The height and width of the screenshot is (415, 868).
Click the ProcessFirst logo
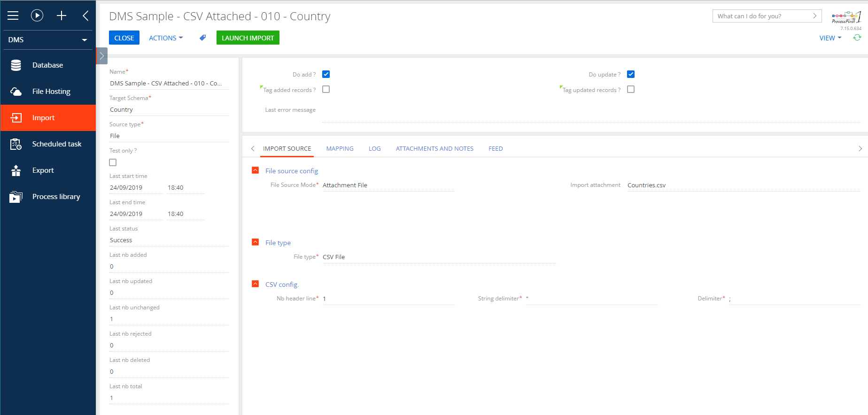click(x=846, y=18)
